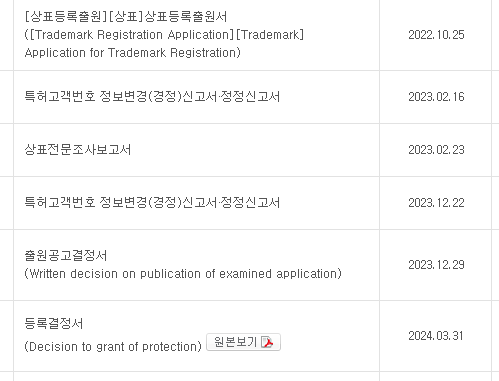Click the 출원공고결정서 document title
This screenshot has height=381, width=499.
(x=66, y=256)
